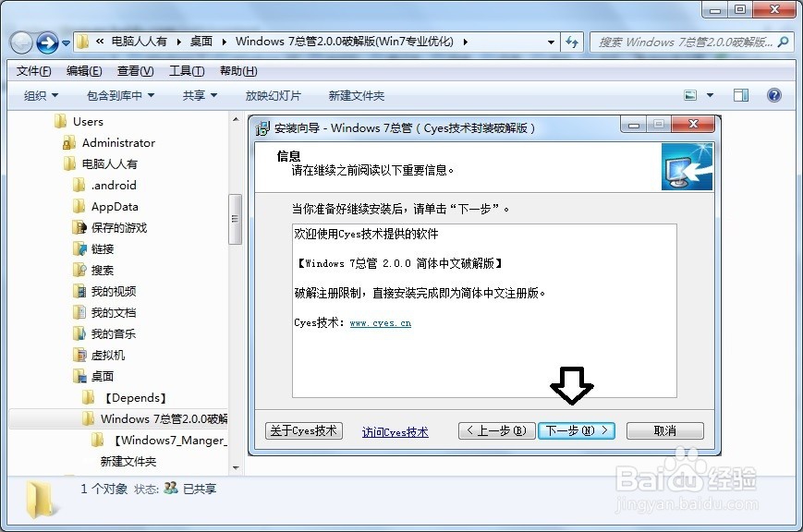The height and width of the screenshot is (532, 803).
Task: Expand arrow after 桌面 in the address bar
Action: 224,42
